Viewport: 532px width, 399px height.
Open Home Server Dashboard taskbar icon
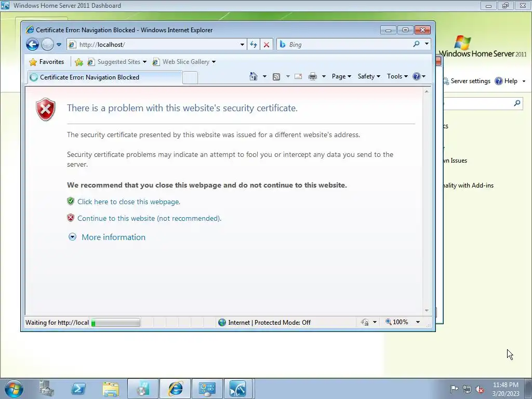point(238,389)
